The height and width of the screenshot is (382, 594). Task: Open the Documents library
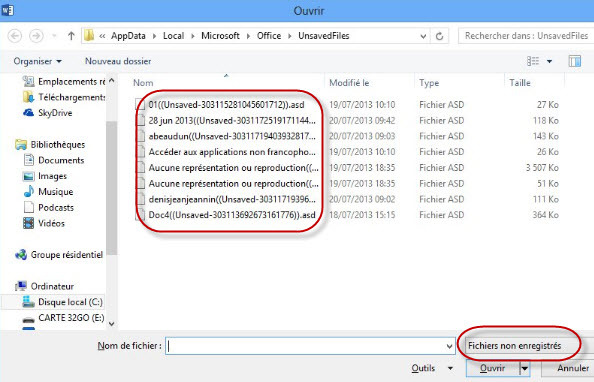[54, 160]
